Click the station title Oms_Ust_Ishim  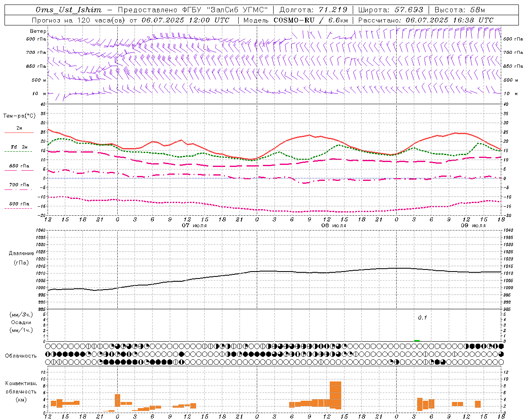click(x=68, y=10)
